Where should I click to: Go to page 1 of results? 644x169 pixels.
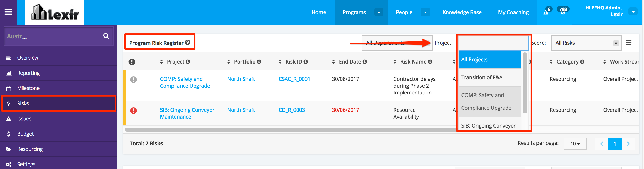[615, 144]
